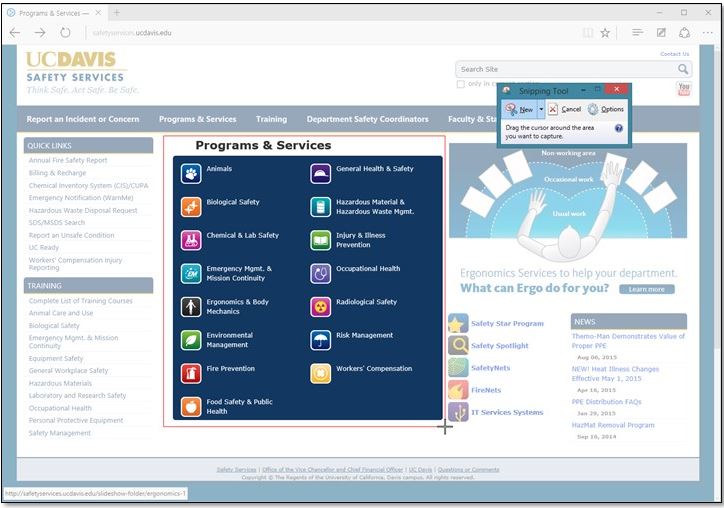This screenshot has width=724, height=508.
Task: Click New in the Snipping Tool
Action: (x=519, y=109)
